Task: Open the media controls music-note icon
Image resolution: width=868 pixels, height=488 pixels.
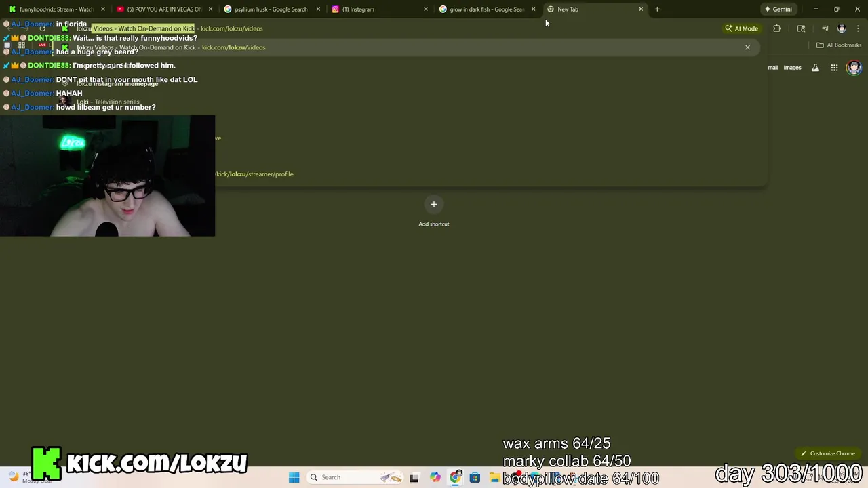Action: coord(825,28)
